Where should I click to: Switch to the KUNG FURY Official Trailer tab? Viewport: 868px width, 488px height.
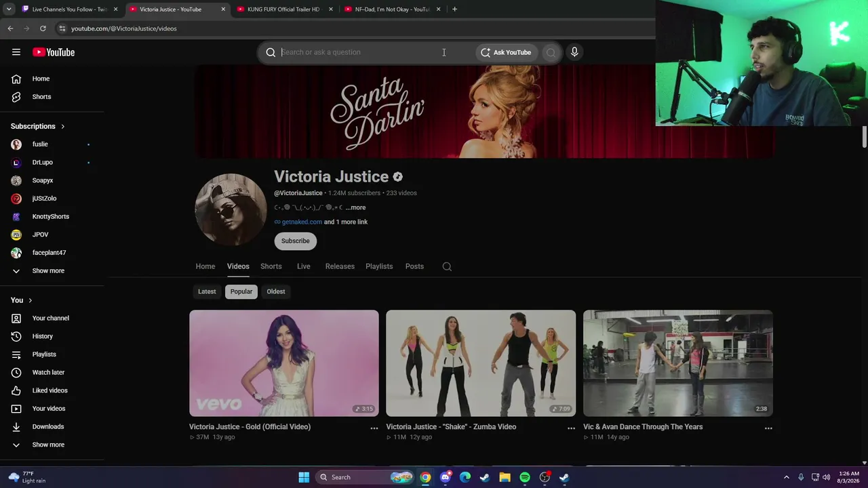(x=283, y=9)
